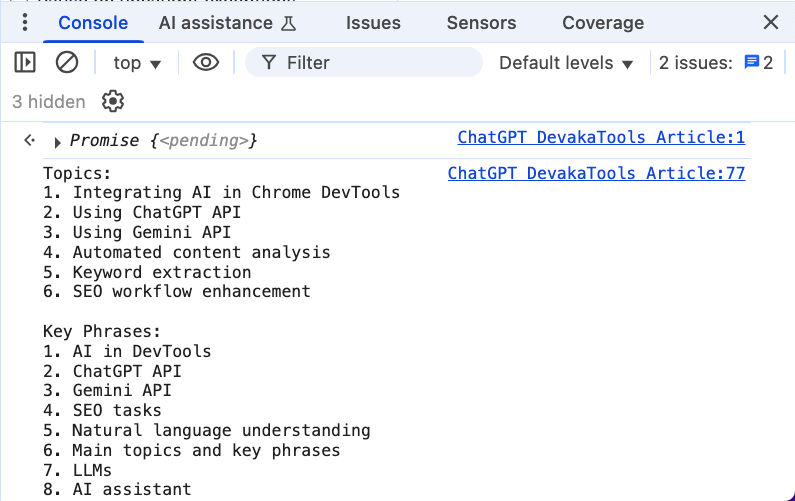Switch to the AI assistance tab
Viewport: 795px width, 501px height.
[227, 23]
